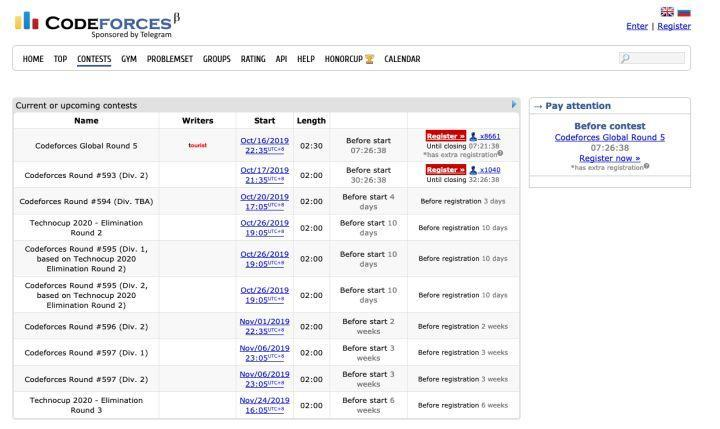Click participants icon for Global Round 5
The image size is (720, 429).
coord(473,136)
